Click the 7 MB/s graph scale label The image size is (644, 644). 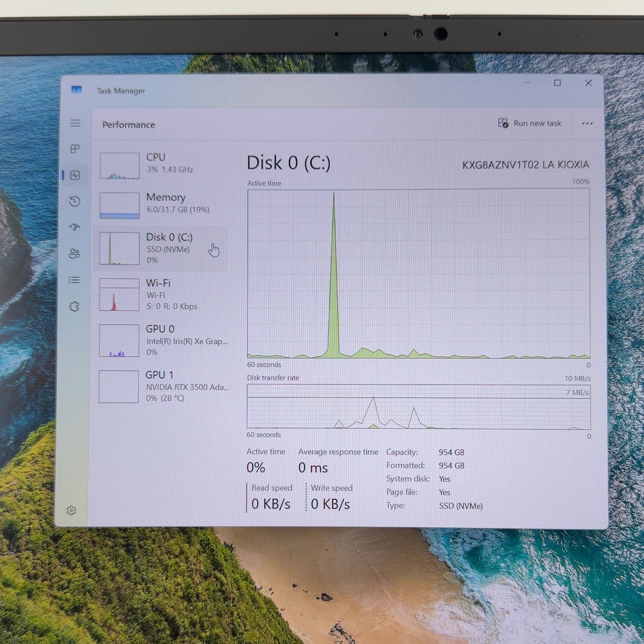click(x=577, y=393)
